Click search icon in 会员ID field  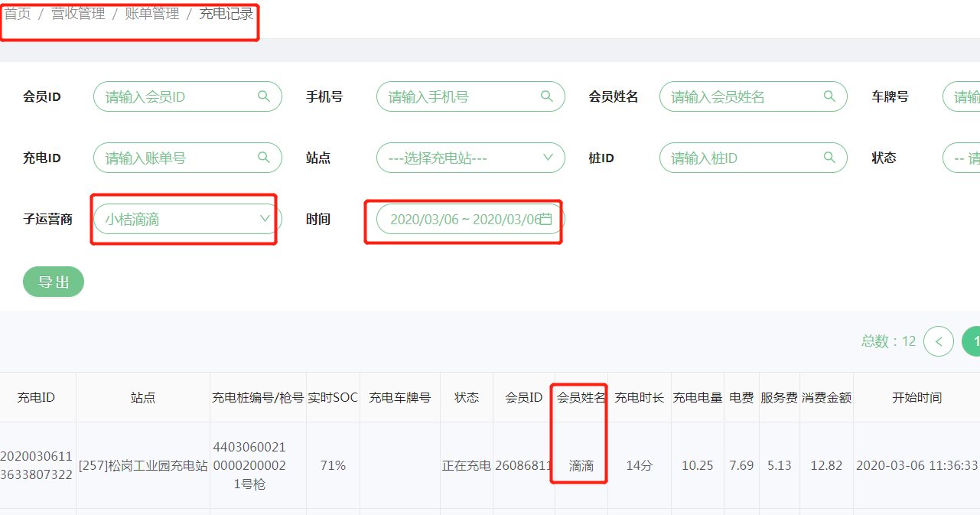point(264,96)
